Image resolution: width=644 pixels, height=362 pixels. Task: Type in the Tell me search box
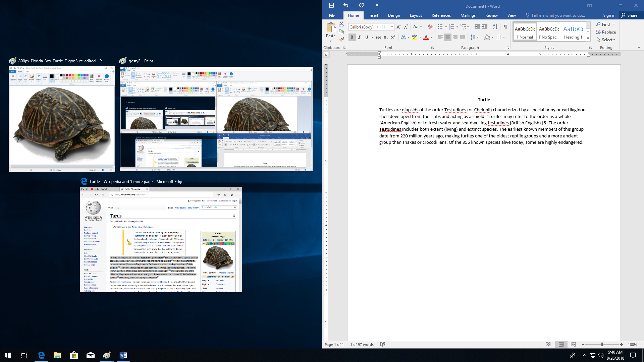tap(557, 15)
